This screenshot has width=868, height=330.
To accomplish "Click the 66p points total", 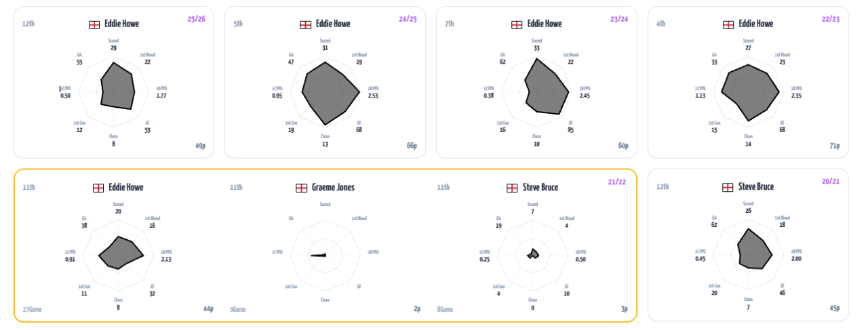I will (411, 146).
